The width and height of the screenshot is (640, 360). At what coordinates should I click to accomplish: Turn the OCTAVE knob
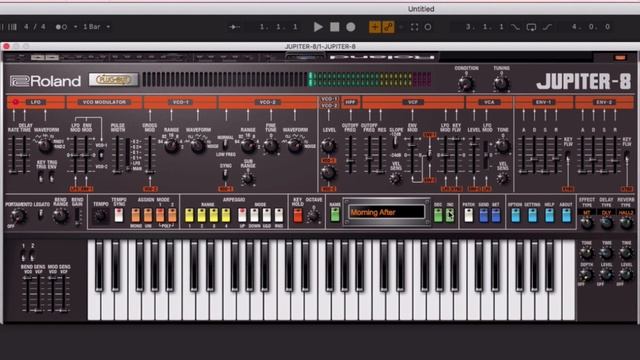tap(313, 216)
